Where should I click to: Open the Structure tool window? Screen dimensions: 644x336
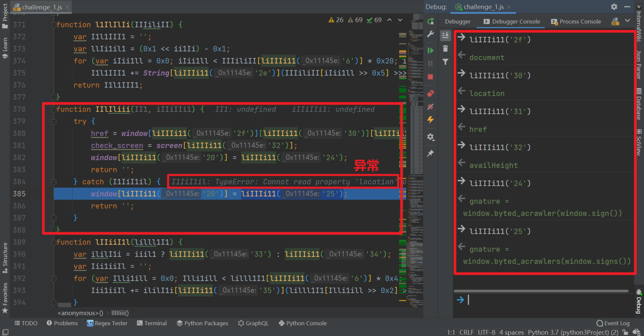point(5,257)
